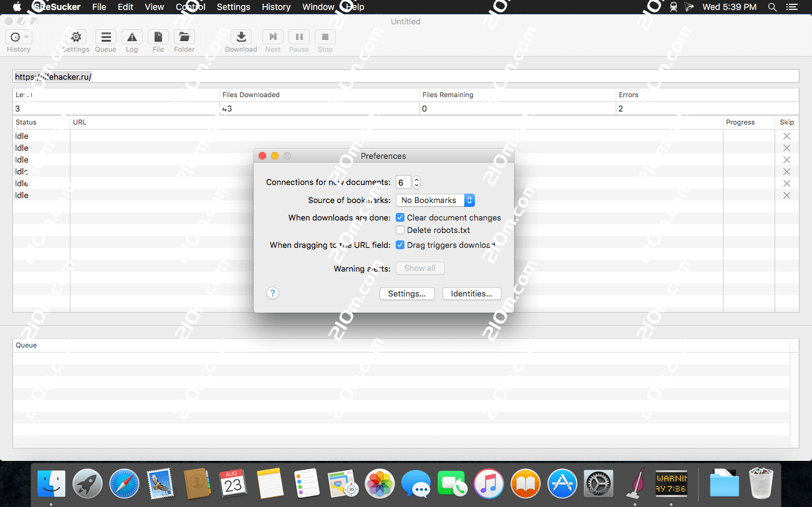Open the History menu in menu bar
This screenshot has width=812, height=507.
point(276,7)
